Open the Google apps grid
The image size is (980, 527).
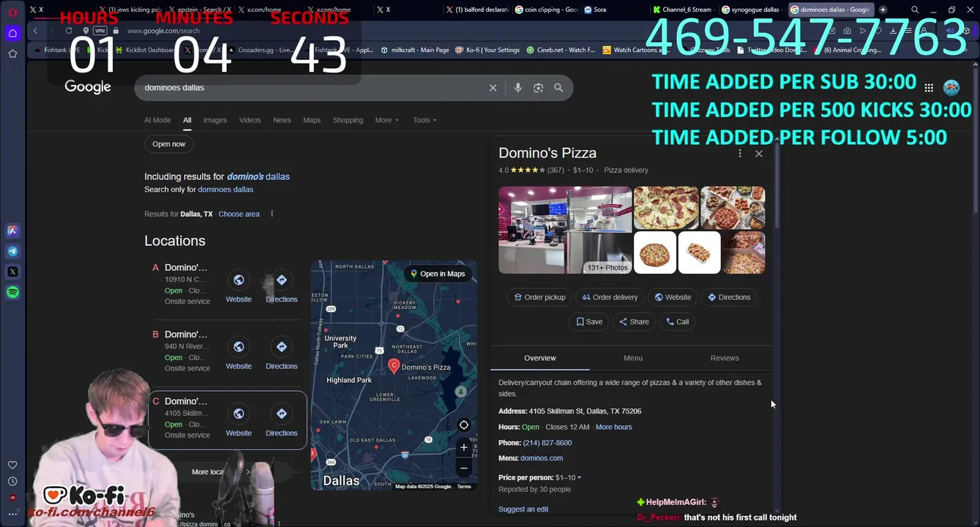[x=929, y=88]
